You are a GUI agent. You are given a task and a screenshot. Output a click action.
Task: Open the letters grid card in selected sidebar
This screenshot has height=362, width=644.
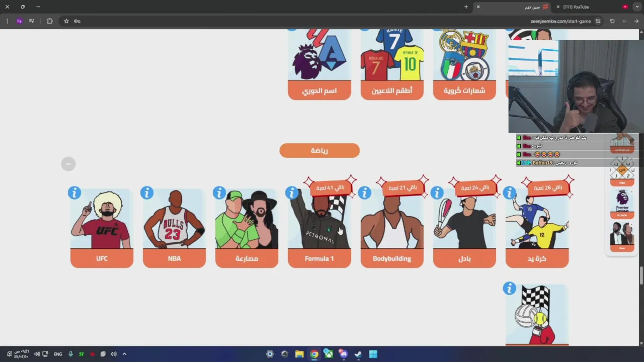622,171
